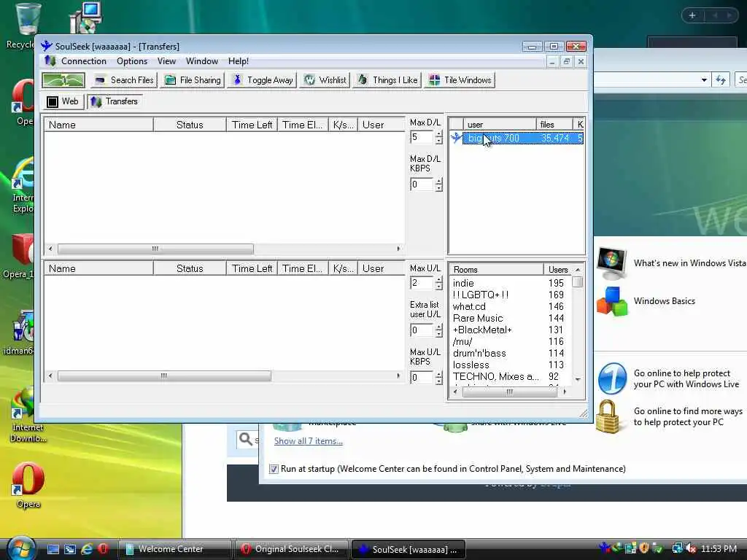The width and height of the screenshot is (747, 560).
Task: Click the Toggle Away button
Action: pyautogui.click(x=263, y=80)
